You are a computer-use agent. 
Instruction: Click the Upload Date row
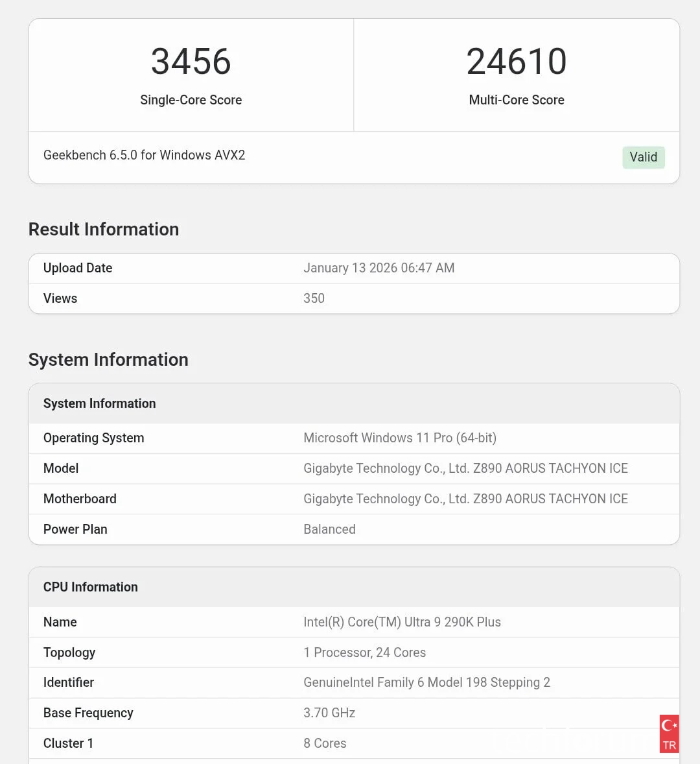[x=77, y=268]
